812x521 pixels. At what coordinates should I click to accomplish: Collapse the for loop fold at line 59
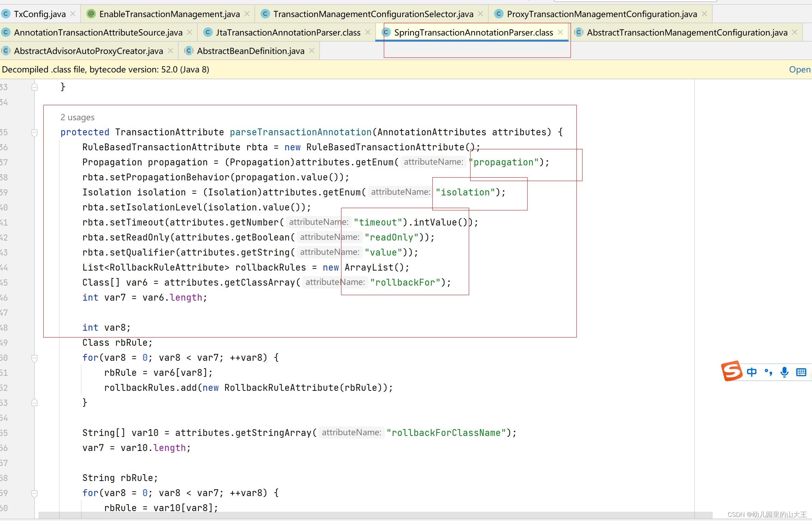coord(34,493)
